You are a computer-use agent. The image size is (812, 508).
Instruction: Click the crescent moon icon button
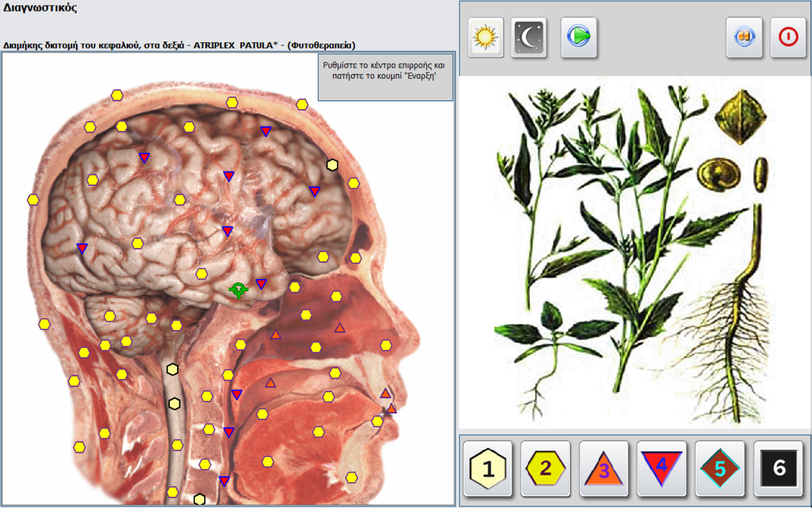(x=529, y=37)
